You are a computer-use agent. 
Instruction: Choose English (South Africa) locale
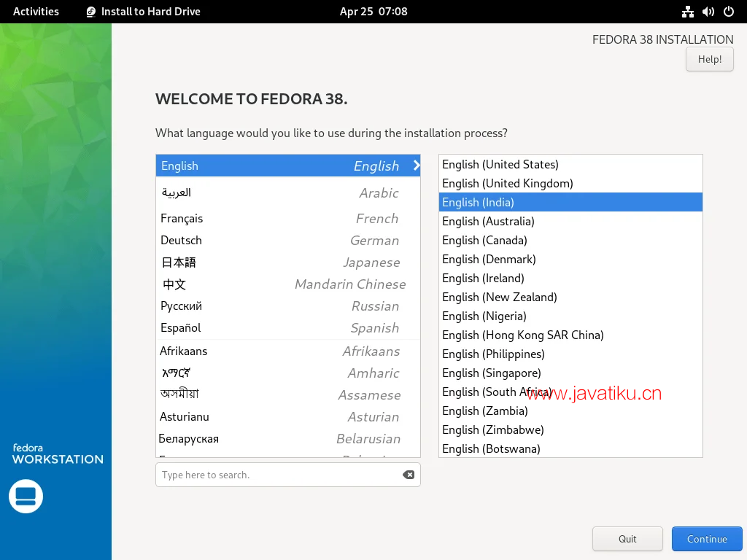pos(570,392)
